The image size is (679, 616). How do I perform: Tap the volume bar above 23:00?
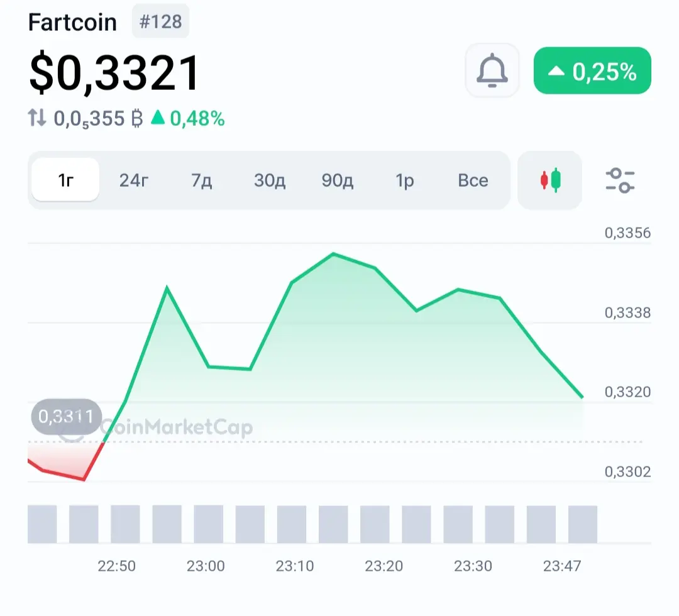(x=208, y=524)
